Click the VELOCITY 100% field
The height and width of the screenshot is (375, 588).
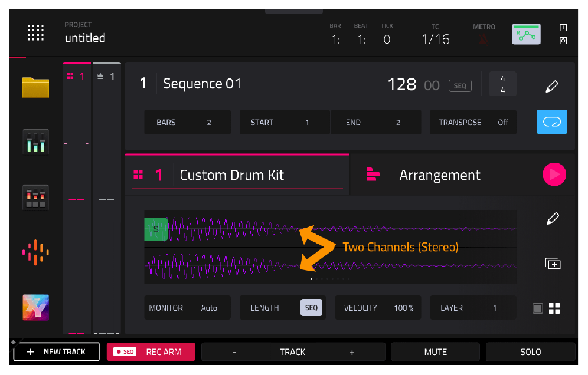pyautogui.click(x=378, y=308)
